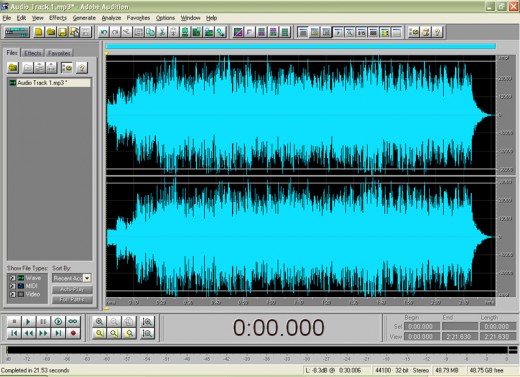This screenshot has width=520, height=377.
Task: Click the Pause transport button
Action: (43, 321)
